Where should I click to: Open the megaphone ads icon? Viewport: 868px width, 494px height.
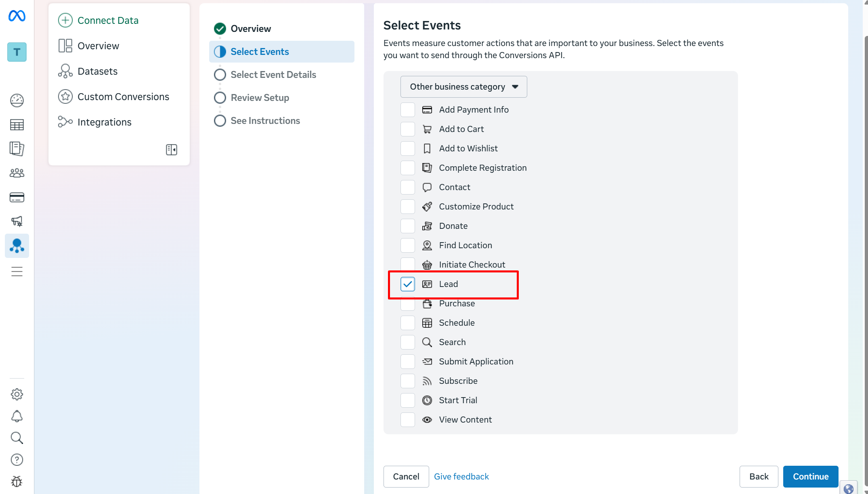(17, 221)
